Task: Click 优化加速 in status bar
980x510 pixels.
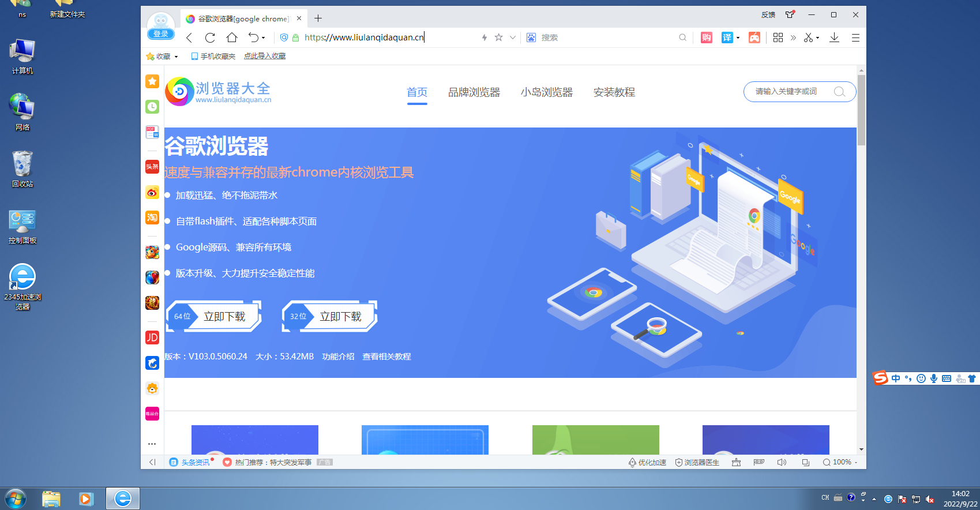Action: (647, 462)
